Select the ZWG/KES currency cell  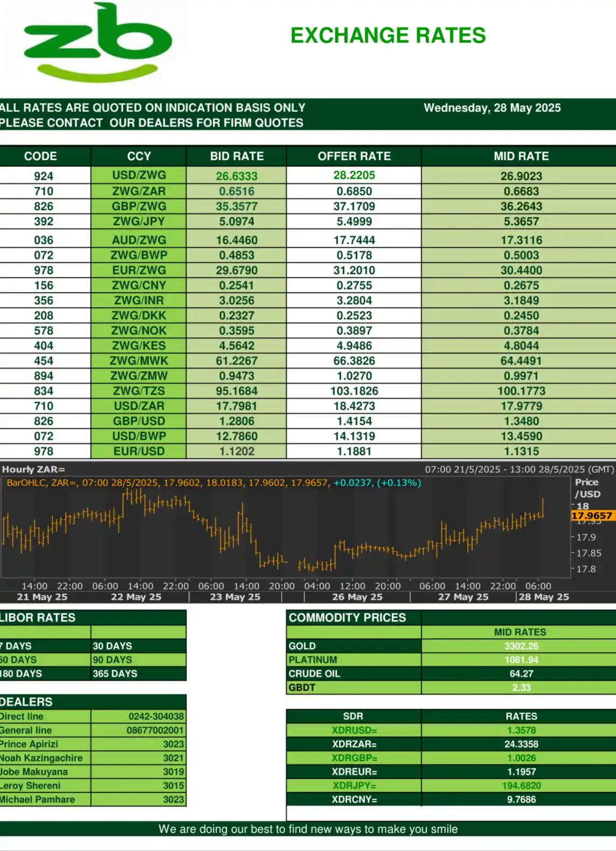(139, 345)
